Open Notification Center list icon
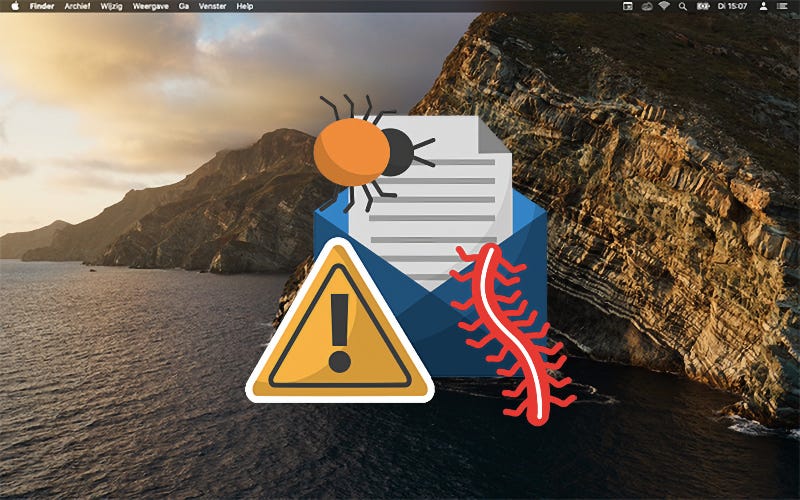The height and width of the screenshot is (500, 800). tap(782, 6)
